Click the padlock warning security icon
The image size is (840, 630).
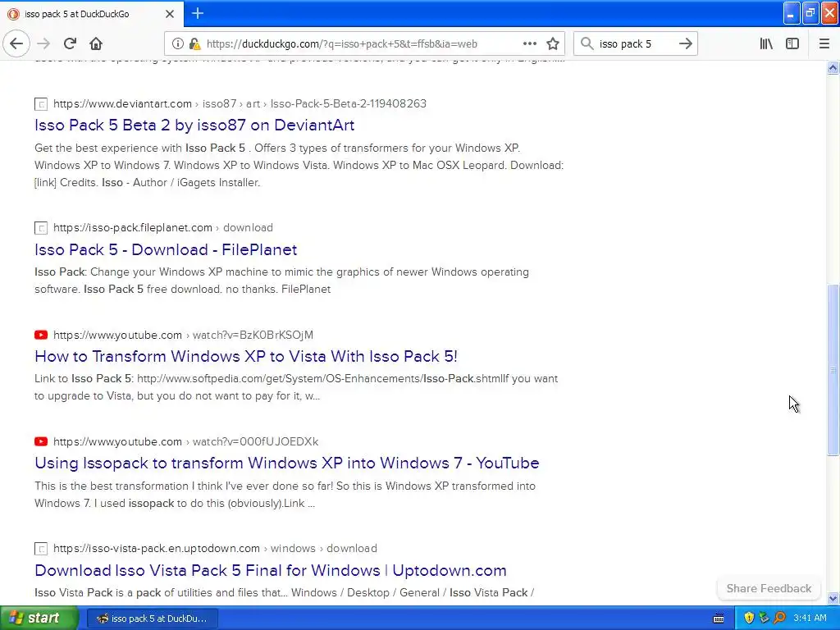tap(195, 43)
